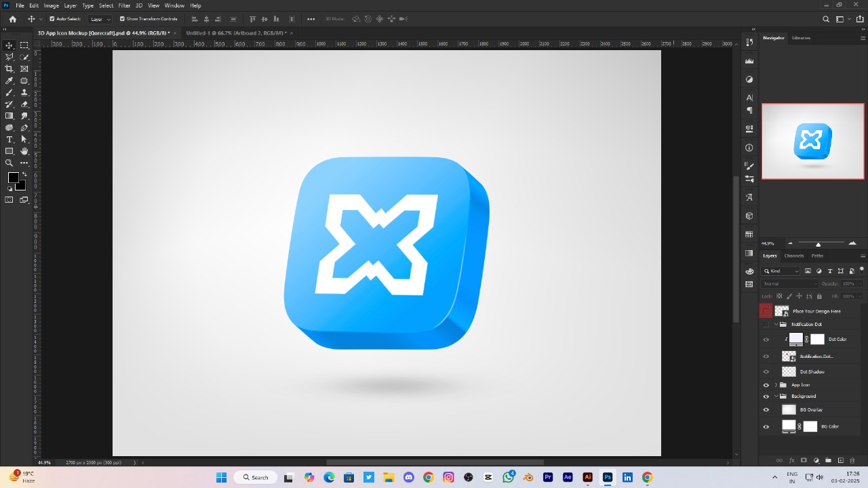868x488 pixels.
Task: Select the Crop tool
Action: [x=9, y=68]
